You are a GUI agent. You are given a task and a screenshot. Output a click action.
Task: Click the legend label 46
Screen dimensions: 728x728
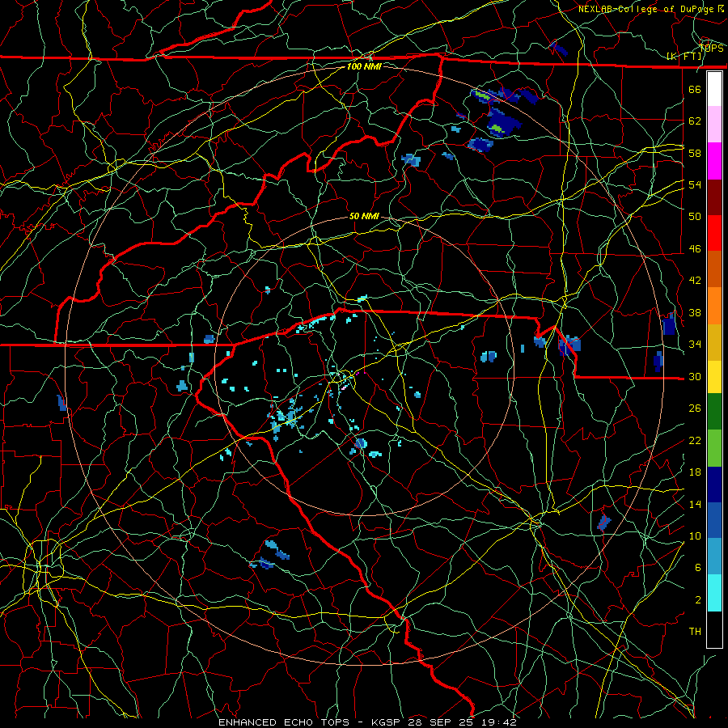tap(695, 249)
